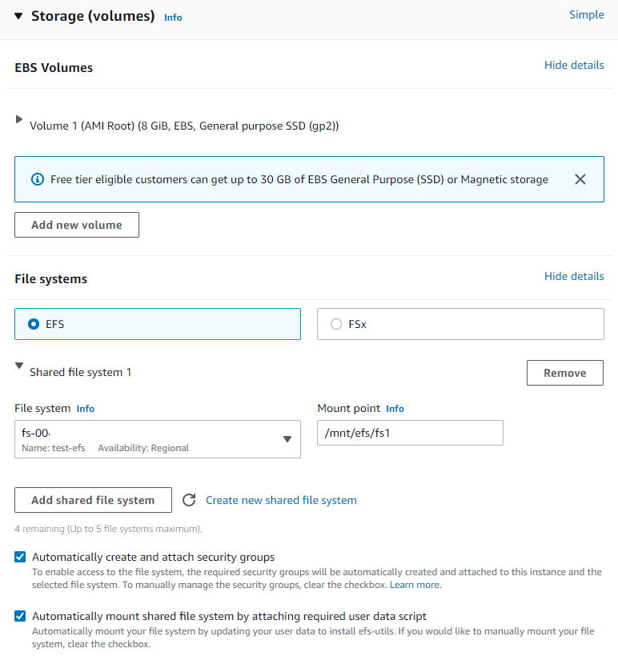Disable automatic mounting via user data script
This screenshot has height=672, width=618.
[x=19, y=616]
